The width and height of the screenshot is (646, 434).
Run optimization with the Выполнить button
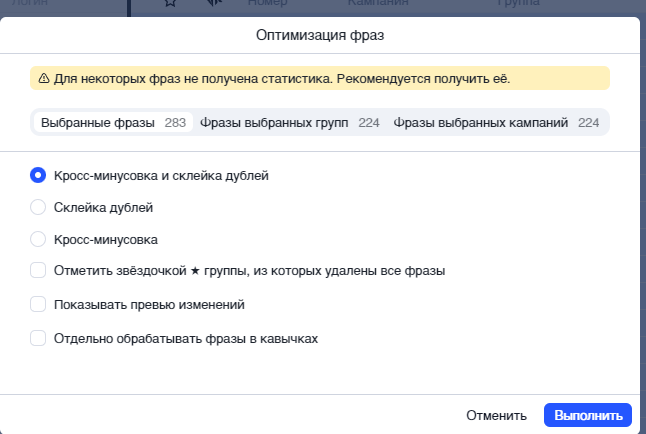click(587, 415)
